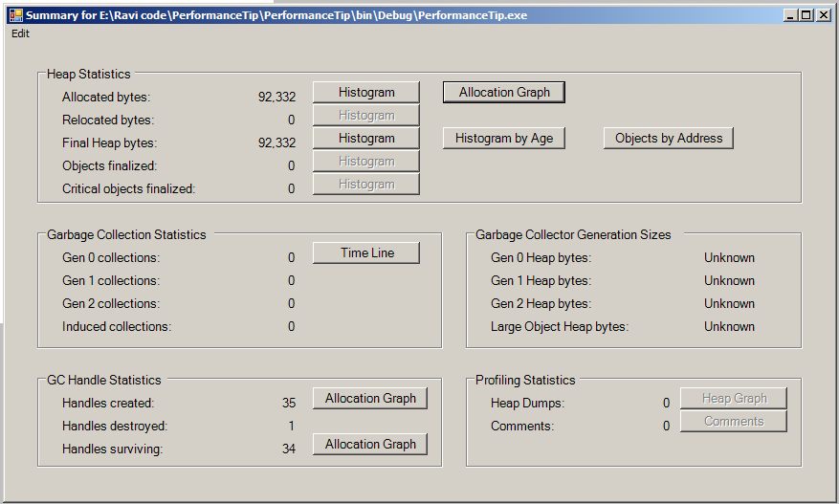The image size is (839, 504).
Task: Maximize the Summary window
Action: [x=806, y=15]
